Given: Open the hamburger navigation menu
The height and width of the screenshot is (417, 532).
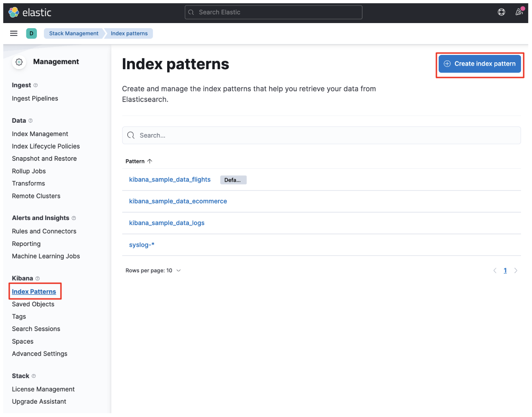Looking at the screenshot, I should [13, 33].
